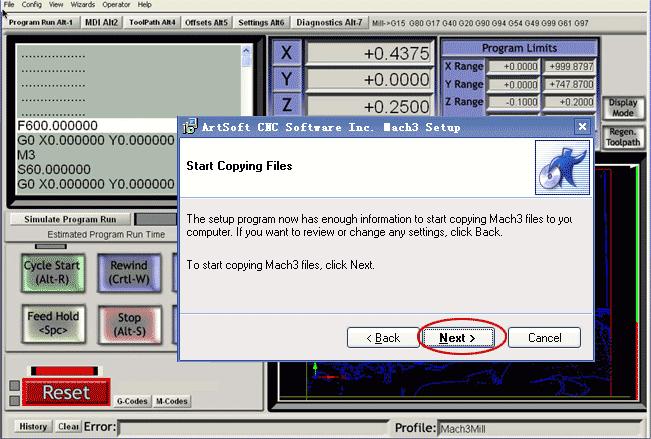651x439 pixels.
Task: Switch to the Offsets Alt5 tab
Action: (x=206, y=22)
